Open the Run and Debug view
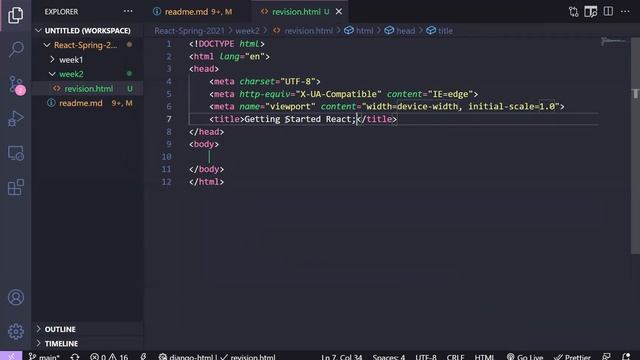The height and width of the screenshot is (360, 640). click(16, 119)
